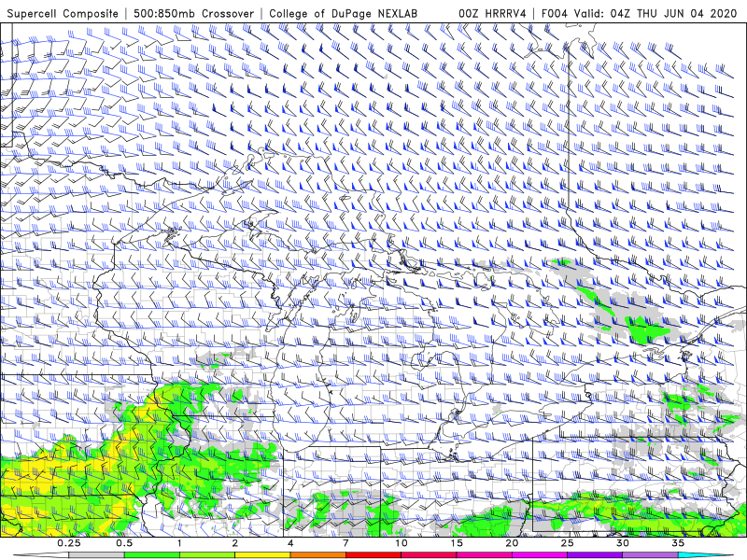Viewport: 747px width, 560px height.
Task: Select the bright green 0.5–1 legend segment
Action: (152, 555)
